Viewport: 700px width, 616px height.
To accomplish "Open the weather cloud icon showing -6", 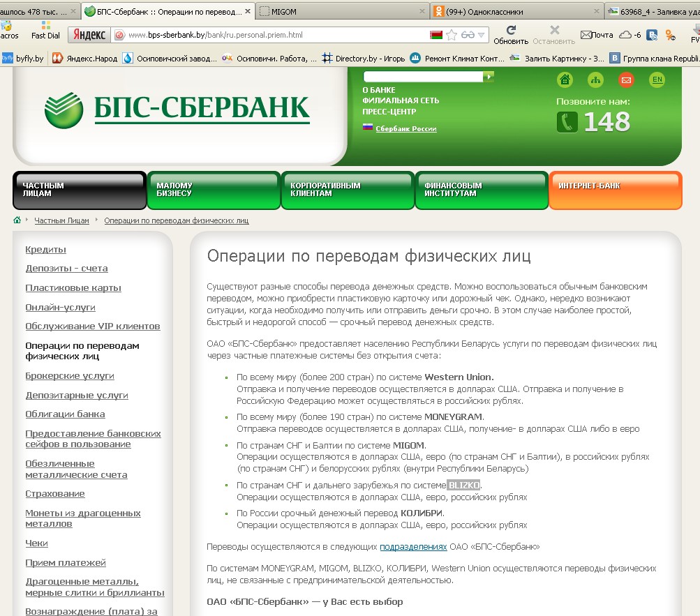I will click(630, 35).
